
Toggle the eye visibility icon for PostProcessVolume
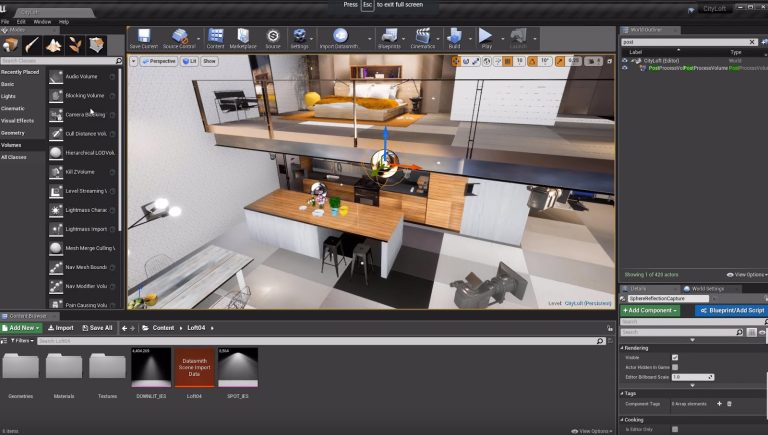pyautogui.click(x=624, y=68)
